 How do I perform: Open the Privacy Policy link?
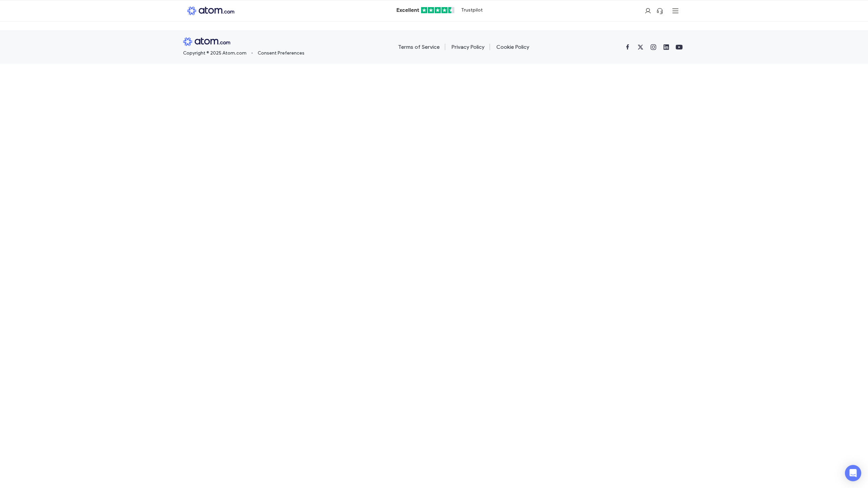tap(468, 47)
